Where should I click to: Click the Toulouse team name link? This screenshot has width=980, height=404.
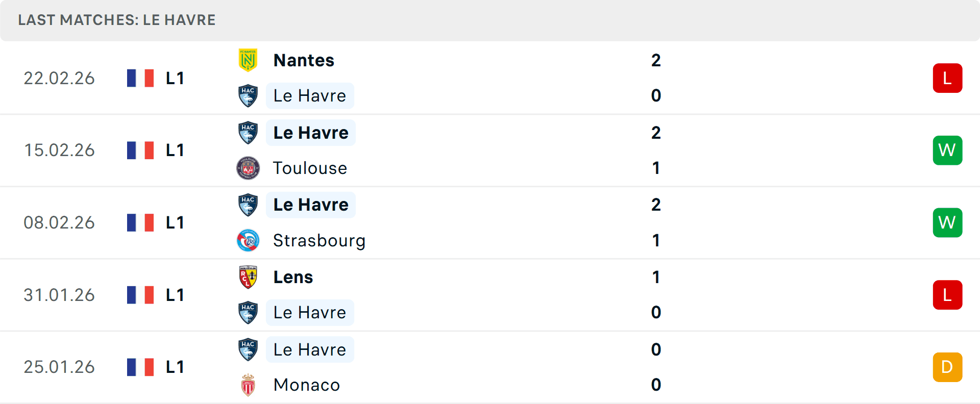[x=310, y=168]
